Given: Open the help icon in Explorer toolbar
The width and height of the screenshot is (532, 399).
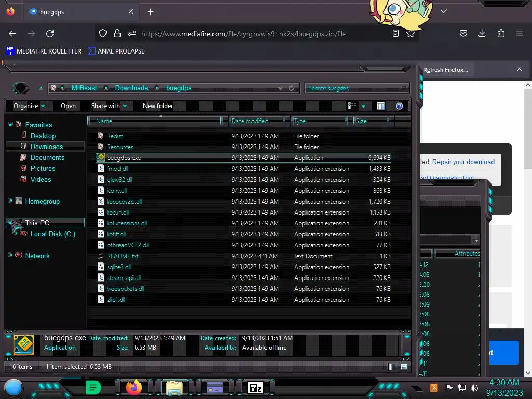Looking at the screenshot, I should pyautogui.click(x=400, y=106).
